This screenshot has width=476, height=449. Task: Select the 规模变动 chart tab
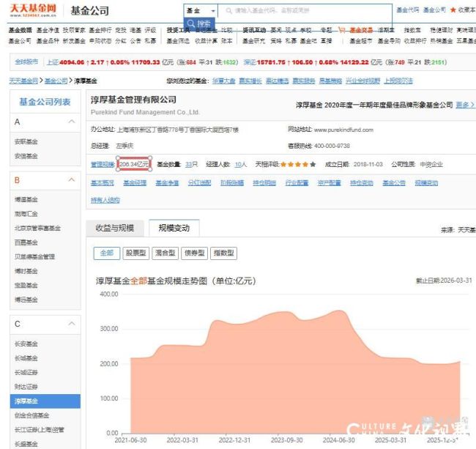[174, 228]
